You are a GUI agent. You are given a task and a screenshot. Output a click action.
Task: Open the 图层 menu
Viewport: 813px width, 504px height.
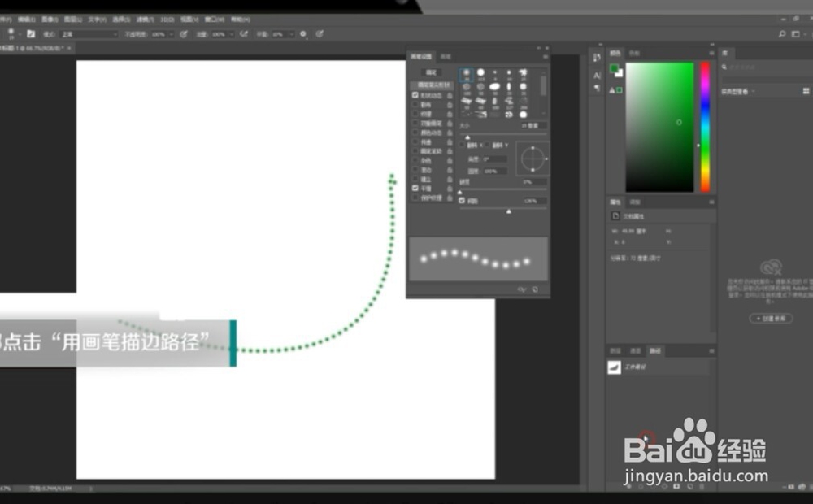click(x=73, y=20)
